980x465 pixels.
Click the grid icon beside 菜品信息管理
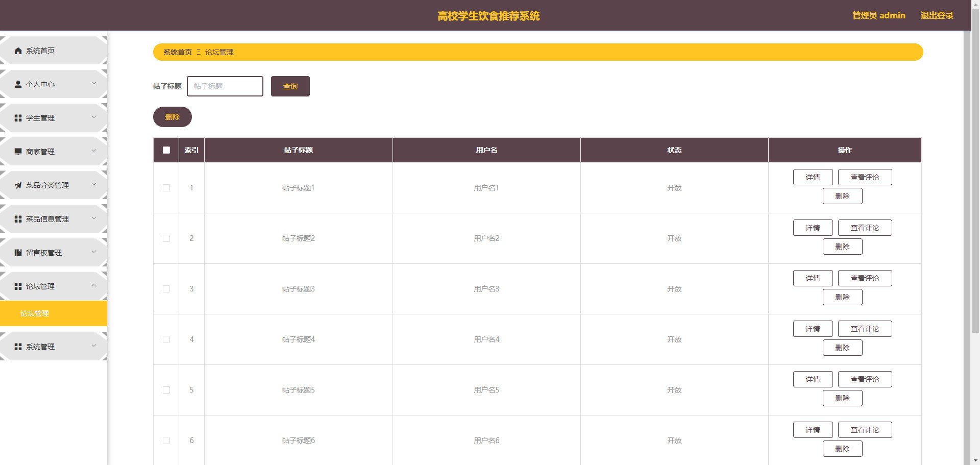point(18,219)
